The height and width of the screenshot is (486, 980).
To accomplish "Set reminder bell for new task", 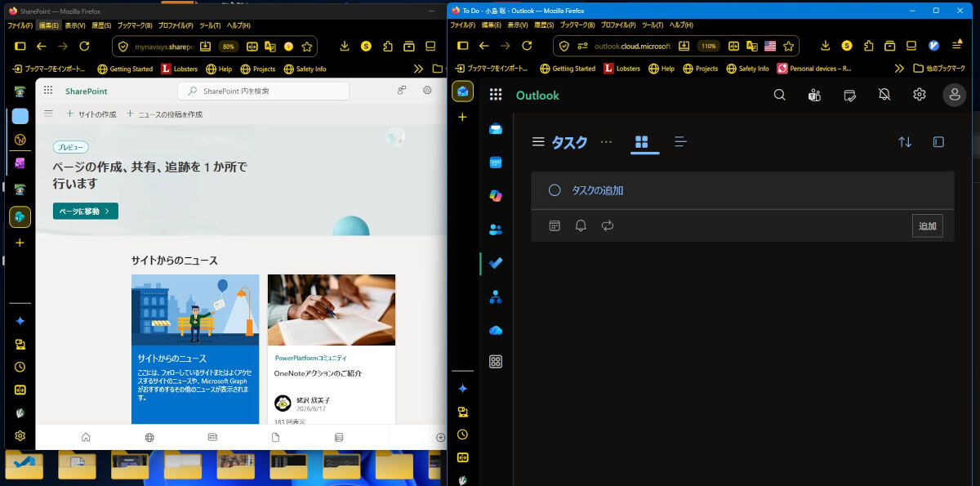I will (x=581, y=225).
